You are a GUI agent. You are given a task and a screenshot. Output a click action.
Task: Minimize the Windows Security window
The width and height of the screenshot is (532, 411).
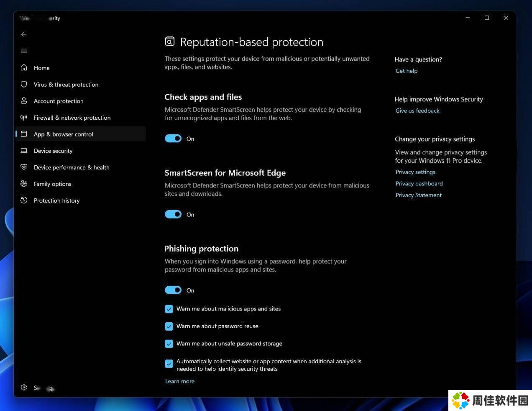click(x=468, y=18)
